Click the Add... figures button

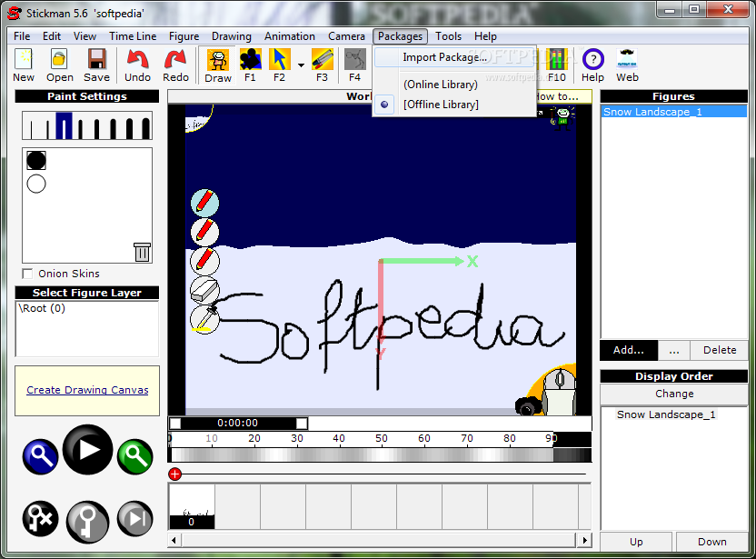click(628, 350)
